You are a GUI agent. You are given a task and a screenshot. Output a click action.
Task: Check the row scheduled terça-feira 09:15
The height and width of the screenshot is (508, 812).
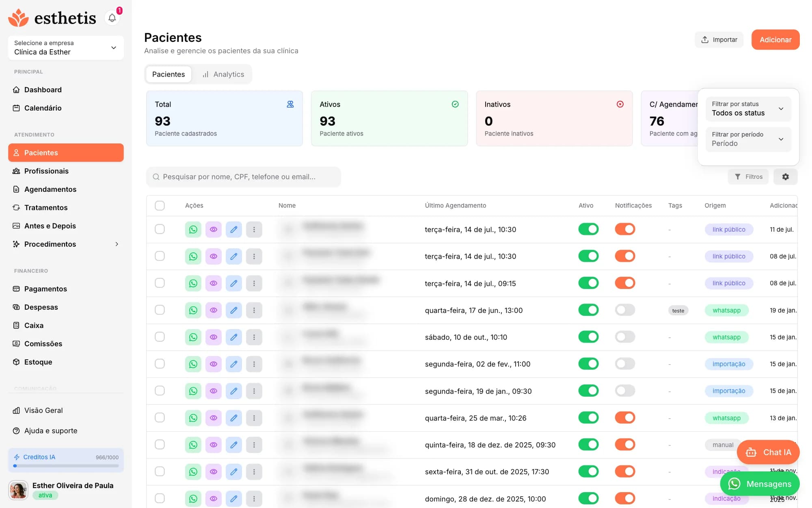point(160,283)
